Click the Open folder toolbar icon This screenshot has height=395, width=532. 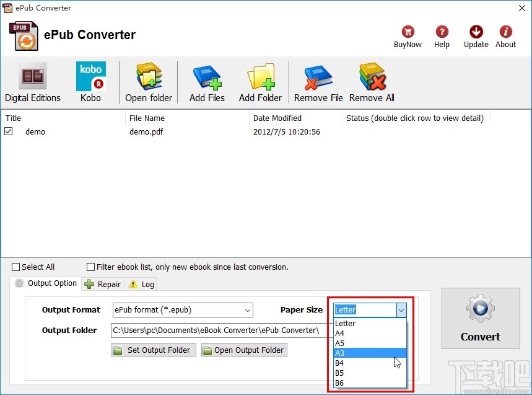(149, 82)
